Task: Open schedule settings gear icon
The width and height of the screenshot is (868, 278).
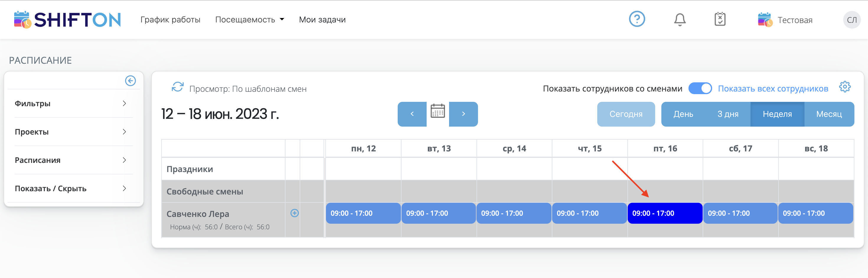Action: click(x=845, y=87)
